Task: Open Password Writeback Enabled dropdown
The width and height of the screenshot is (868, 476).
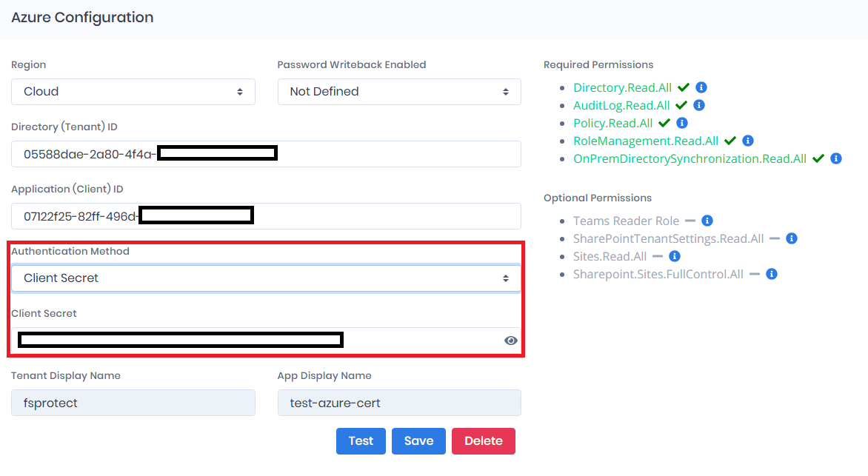Action: 399,92
